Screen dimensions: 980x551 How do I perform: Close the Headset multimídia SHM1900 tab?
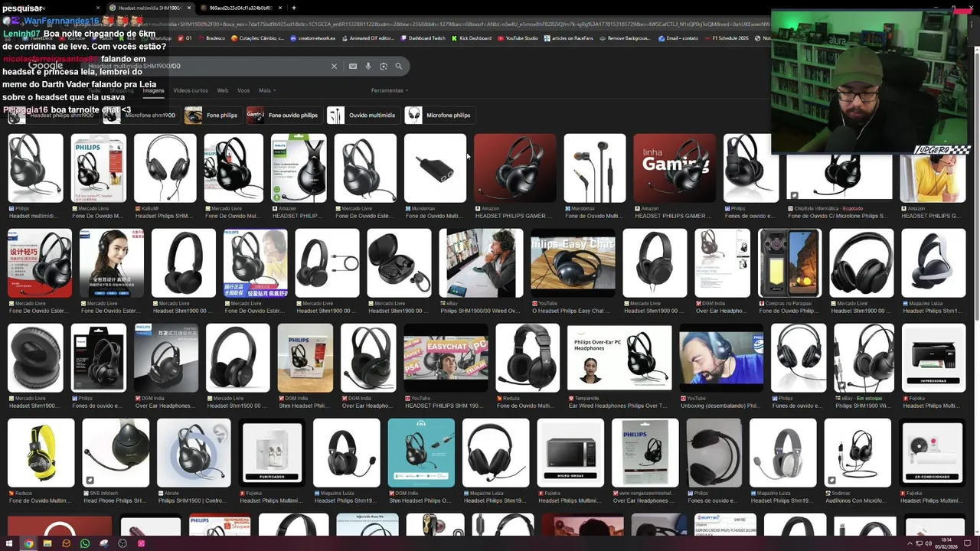[x=189, y=8]
